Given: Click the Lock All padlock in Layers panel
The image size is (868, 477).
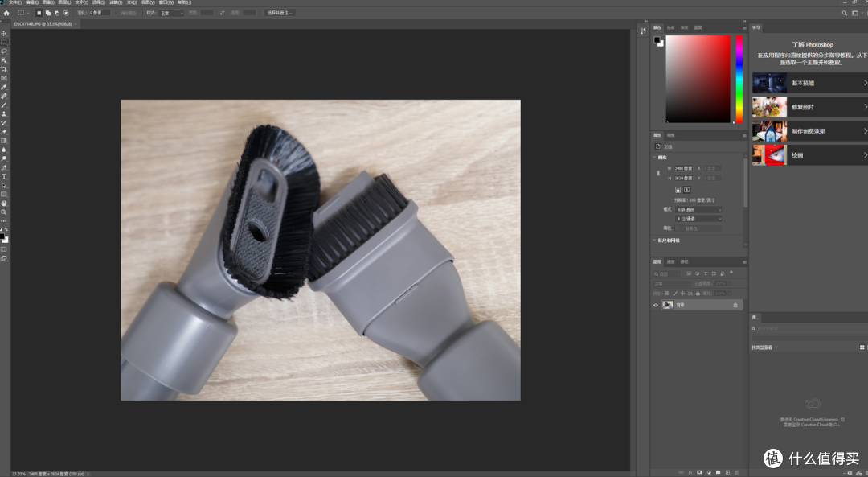Looking at the screenshot, I should (x=698, y=293).
